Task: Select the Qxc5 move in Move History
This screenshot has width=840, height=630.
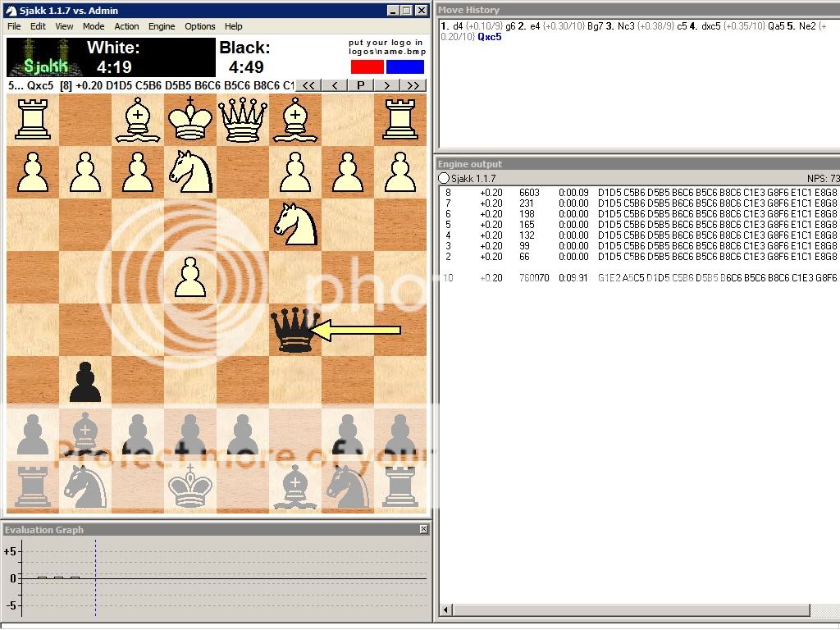Action: tap(488, 37)
